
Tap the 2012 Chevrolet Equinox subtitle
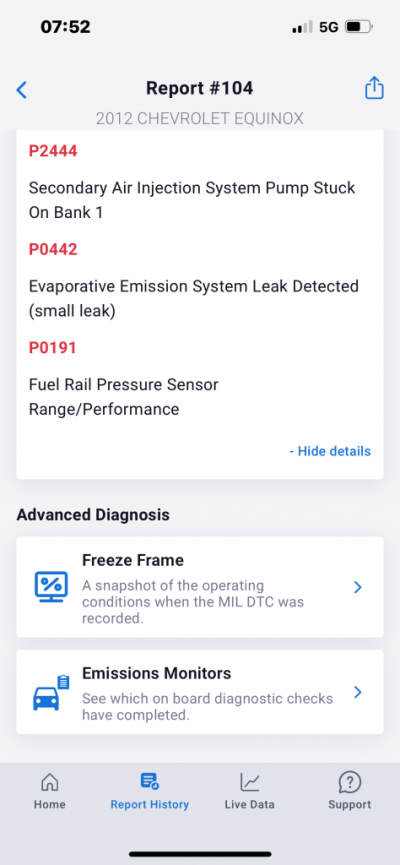click(200, 119)
